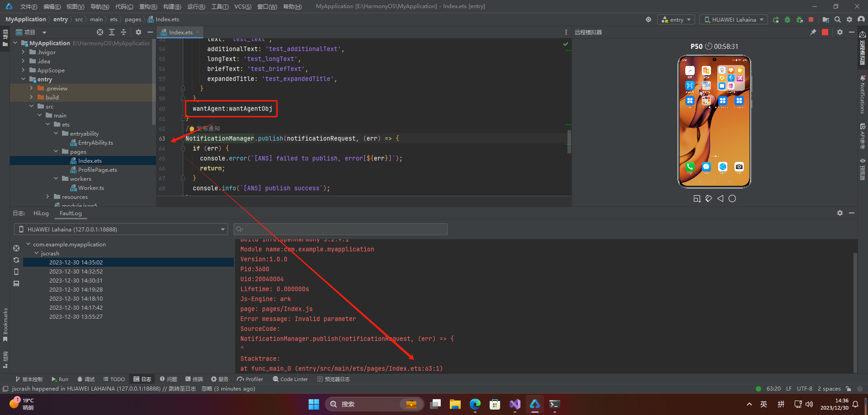The image size is (868, 415).
Task: Open Code Linter tool window
Action: 290,379
